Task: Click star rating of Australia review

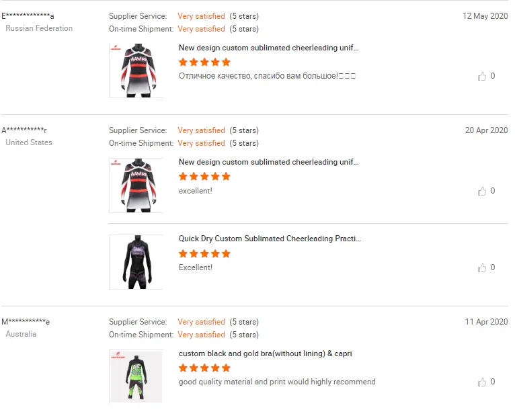Action: pyautogui.click(x=204, y=368)
